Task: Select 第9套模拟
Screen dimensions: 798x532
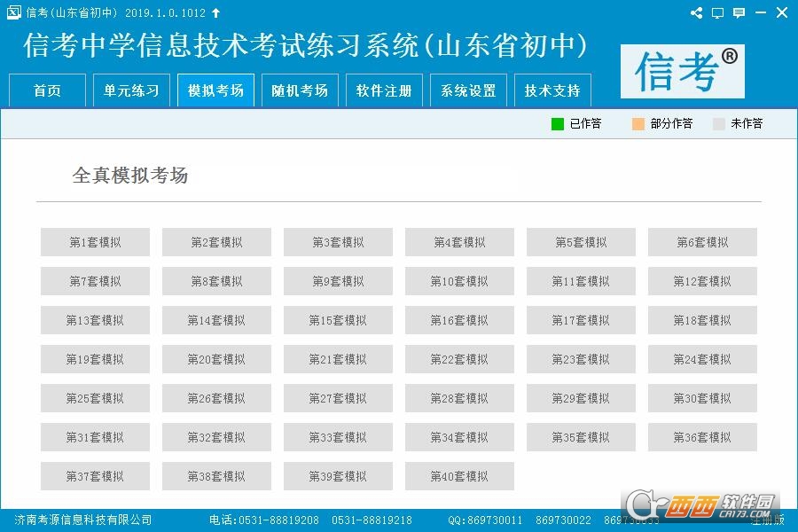Action: pyautogui.click(x=338, y=281)
